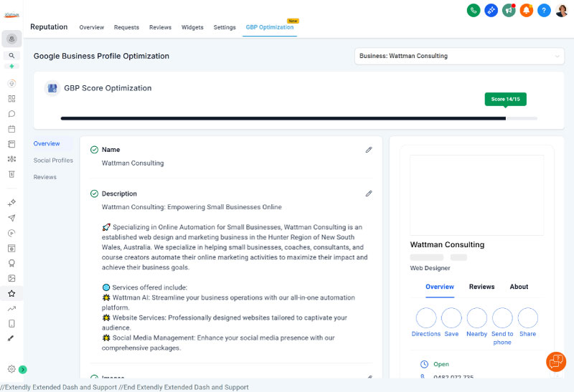This screenshot has width=574, height=392.
Task: Open the Dashboard grid icon in sidebar
Action: tap(11, 99)
